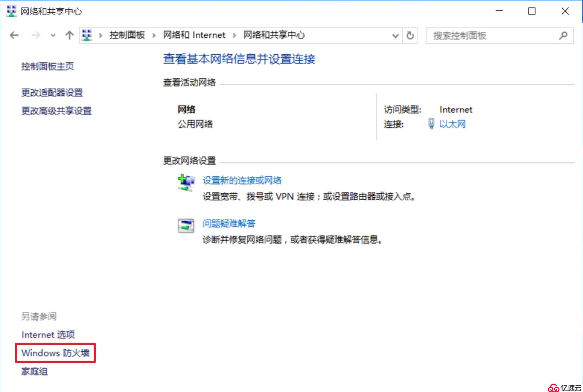Open 家庭组 link

(34, 371)
